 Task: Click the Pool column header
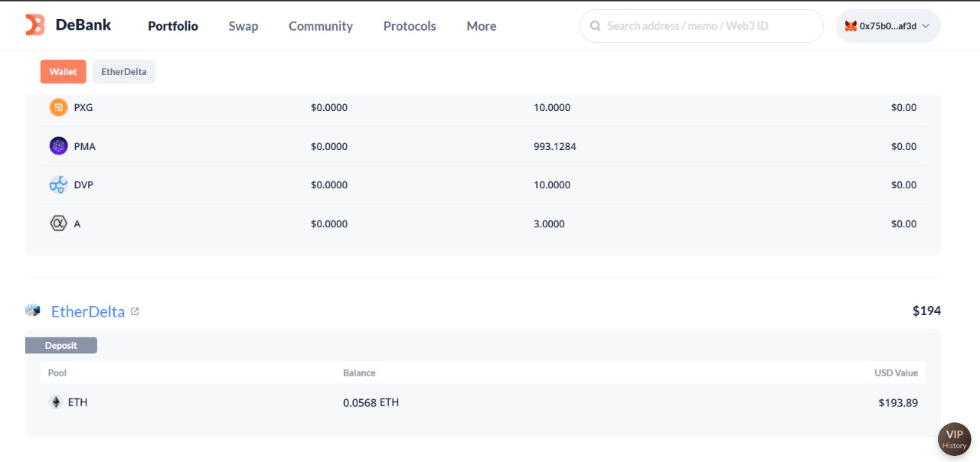[x=57, y=373]
